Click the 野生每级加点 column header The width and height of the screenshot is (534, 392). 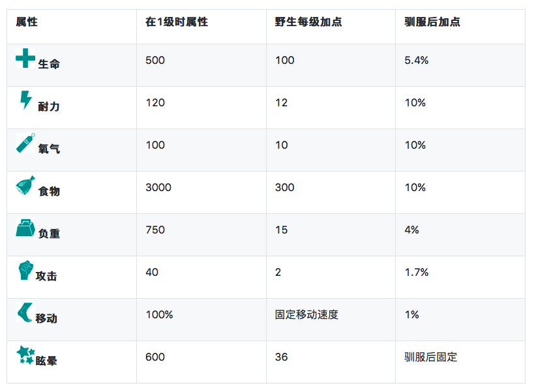(x=308, y=22)
